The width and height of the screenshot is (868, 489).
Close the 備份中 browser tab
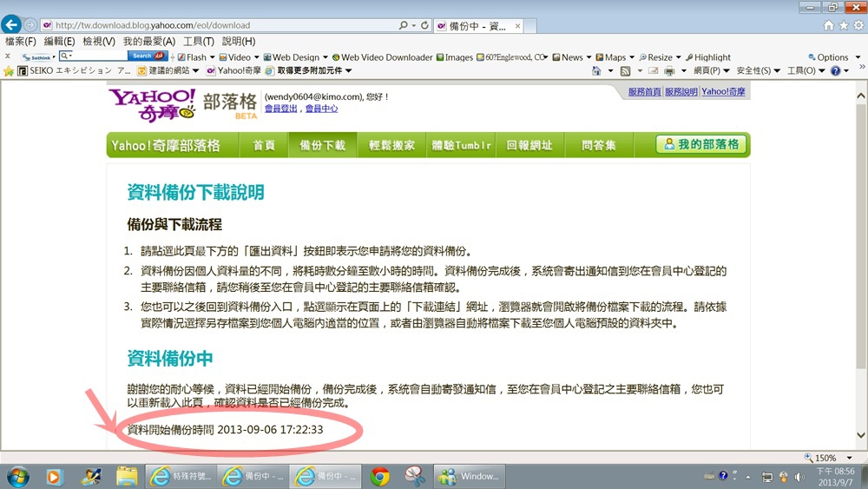[517, 25]
